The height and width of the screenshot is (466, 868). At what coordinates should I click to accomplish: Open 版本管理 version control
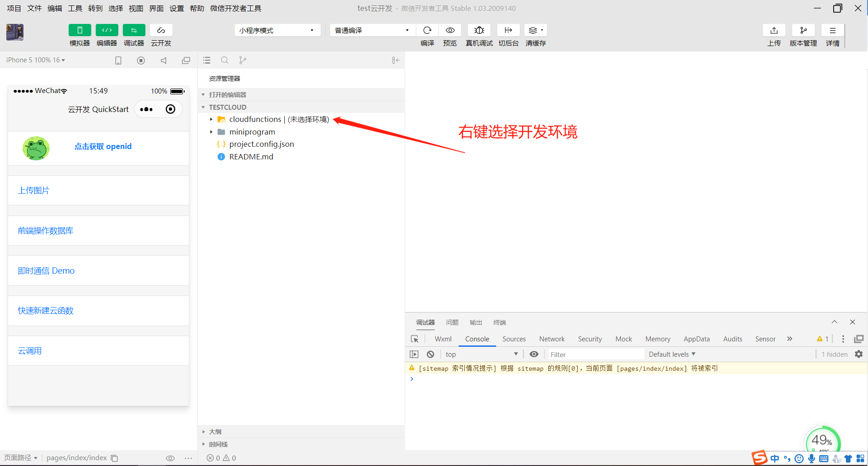[803, 30]
